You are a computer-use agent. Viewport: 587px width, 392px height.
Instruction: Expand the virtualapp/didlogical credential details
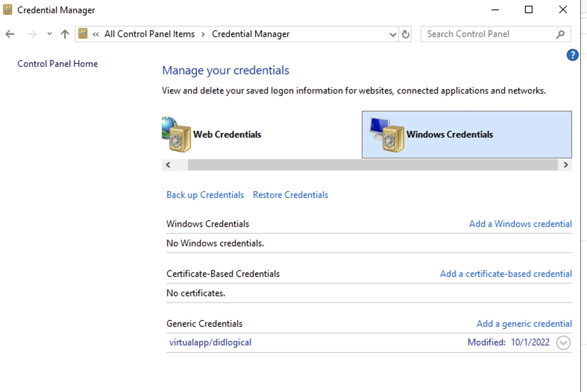point(563,343)
